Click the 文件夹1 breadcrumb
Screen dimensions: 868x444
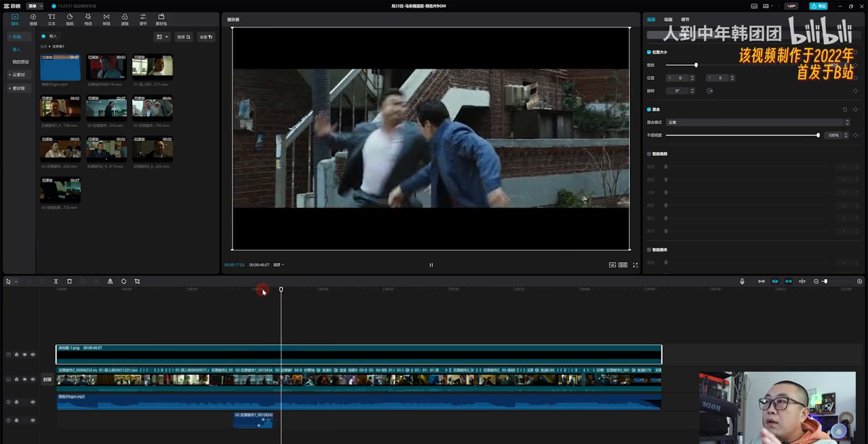point(58,46)
